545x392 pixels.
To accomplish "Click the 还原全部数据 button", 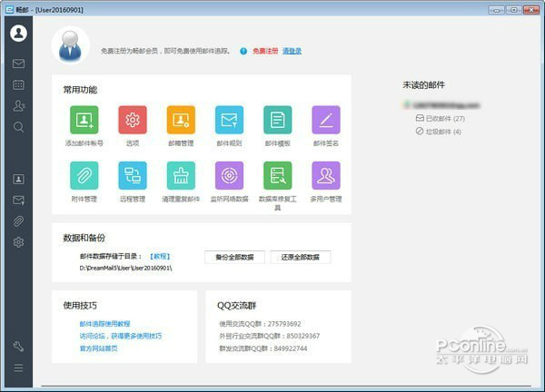I will pyautogui.click(x=301, y=258).
